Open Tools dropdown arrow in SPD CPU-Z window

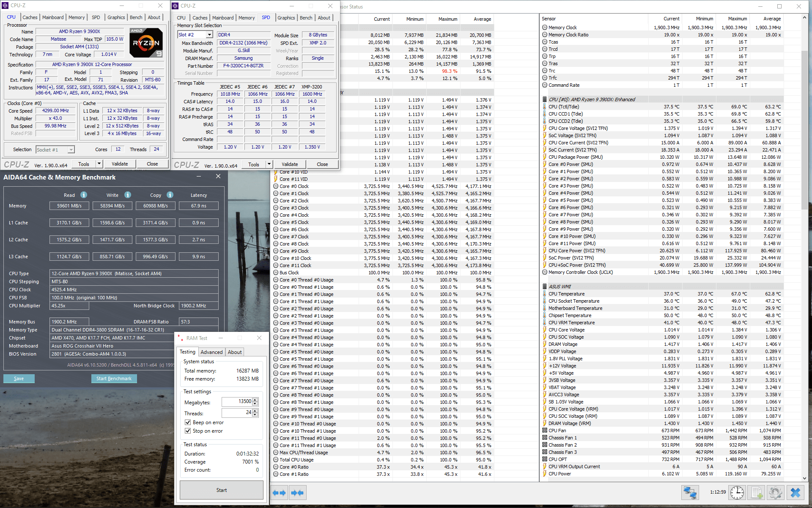click(269, 164)
